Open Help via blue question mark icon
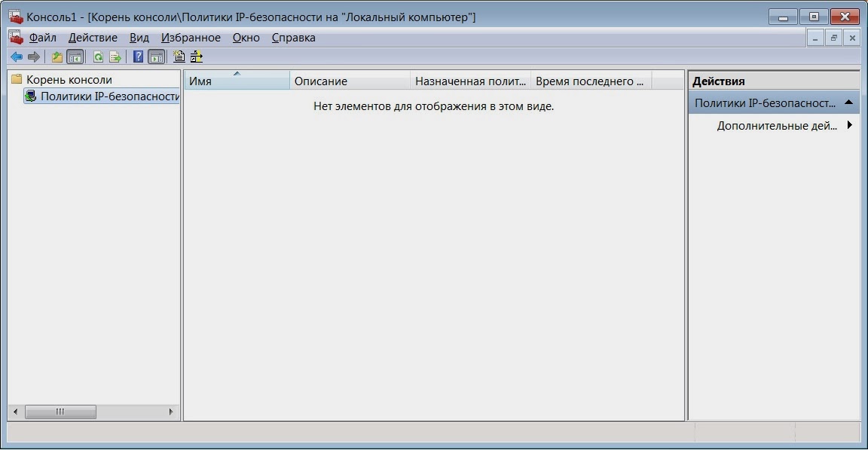This screenshot has height=450, width=868. tap(139, 57)
